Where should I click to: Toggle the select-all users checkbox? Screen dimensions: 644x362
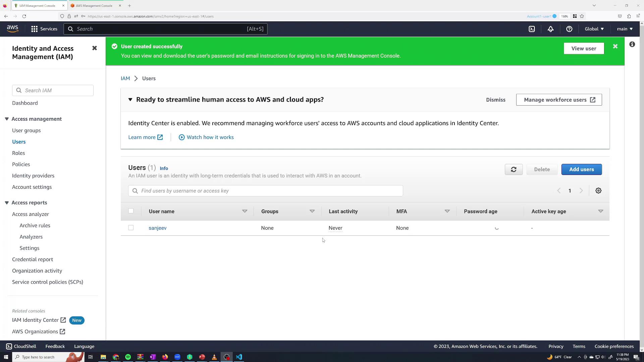(x=131, y=211)
